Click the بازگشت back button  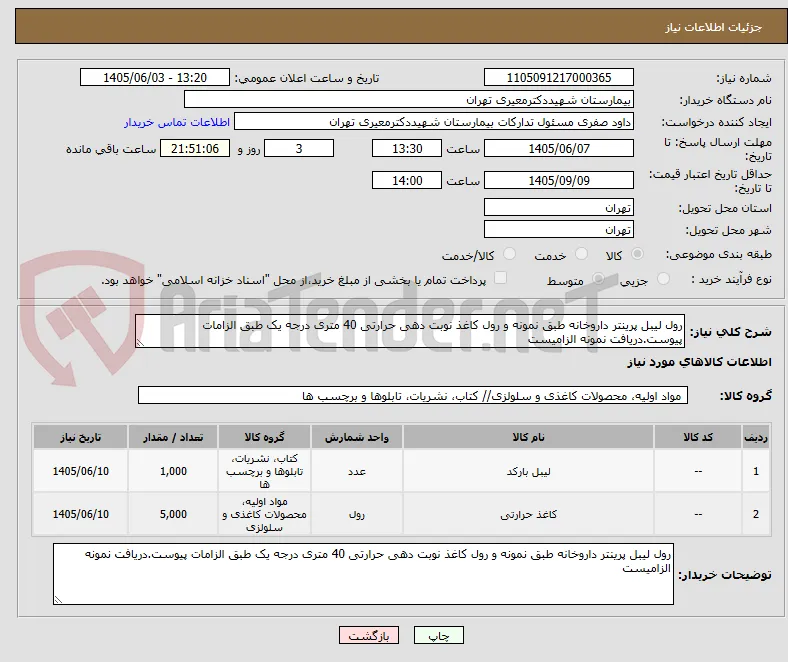click(369, 635)
